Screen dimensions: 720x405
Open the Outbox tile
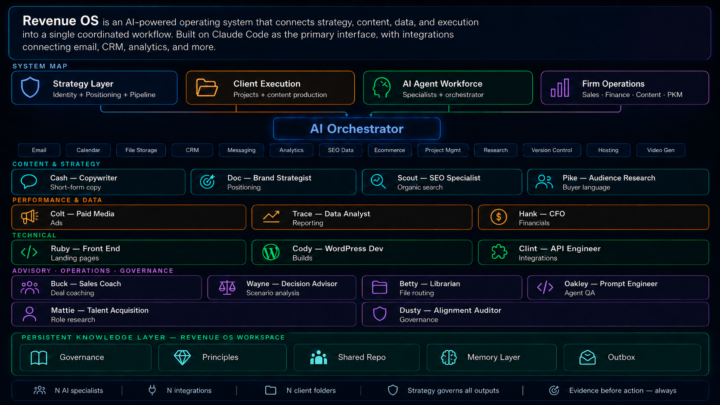pos(632,357)
